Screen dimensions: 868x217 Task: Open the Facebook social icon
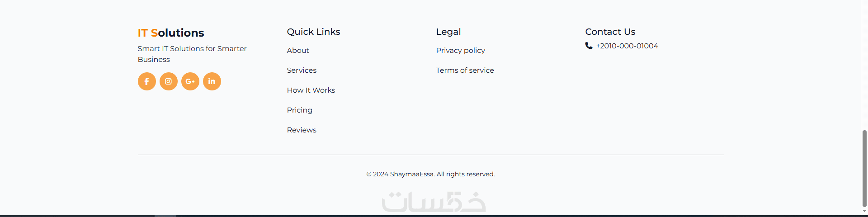click(146, 81)
